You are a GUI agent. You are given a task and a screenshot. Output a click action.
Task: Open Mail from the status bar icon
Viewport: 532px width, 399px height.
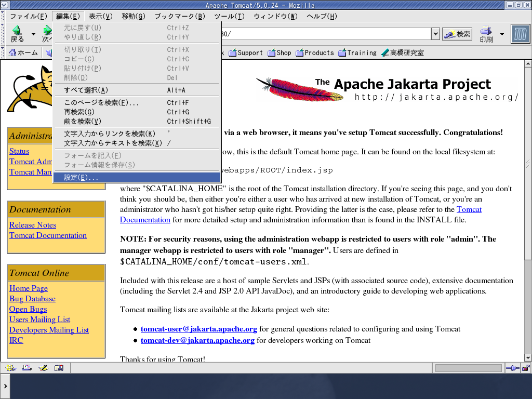click(27, 368)
